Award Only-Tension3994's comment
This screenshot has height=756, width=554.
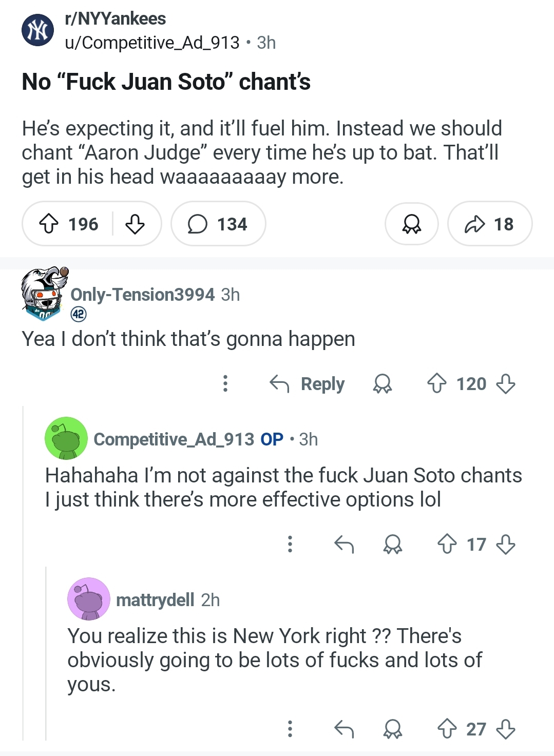(x=383, y=383)
